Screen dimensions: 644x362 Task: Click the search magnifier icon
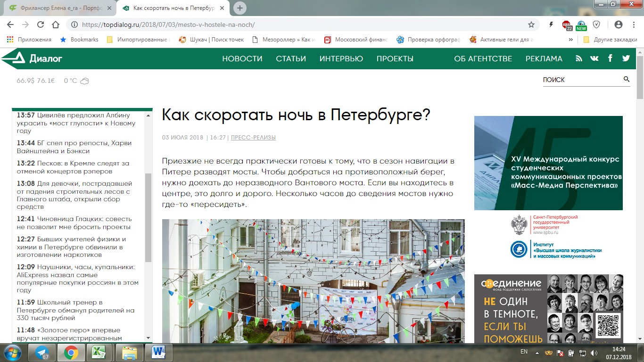[x=627, y=79]
